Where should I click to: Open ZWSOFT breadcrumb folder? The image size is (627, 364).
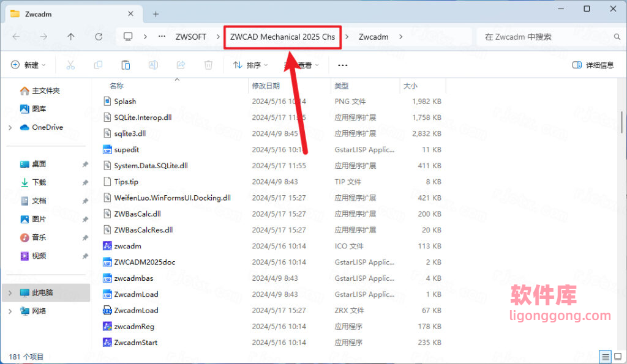[191, 37]
